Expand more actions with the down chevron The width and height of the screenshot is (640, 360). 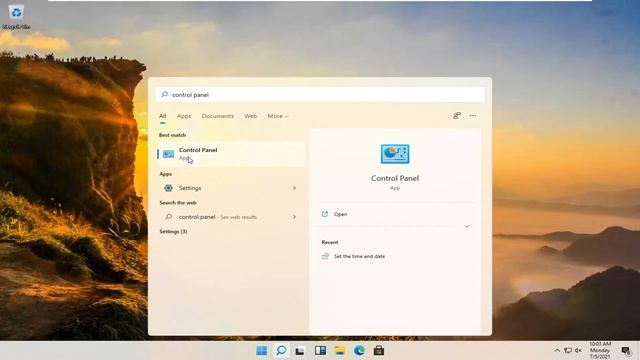coord(467,227)
